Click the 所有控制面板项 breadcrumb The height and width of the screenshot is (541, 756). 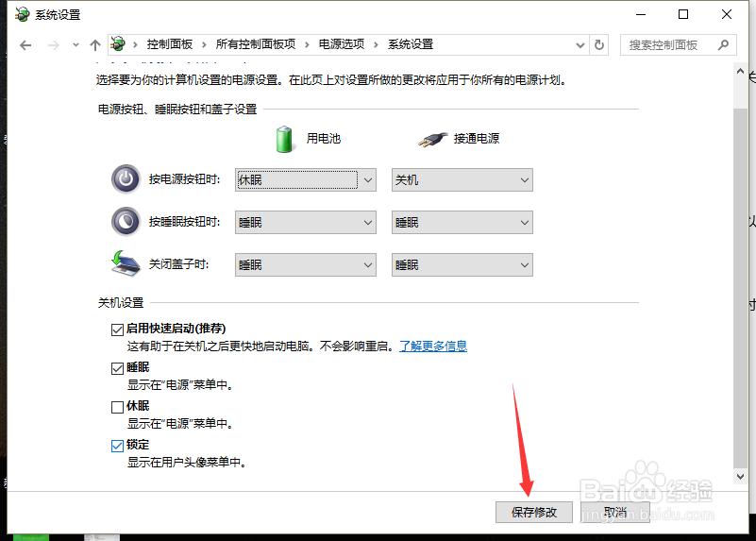tap(256, 44)
